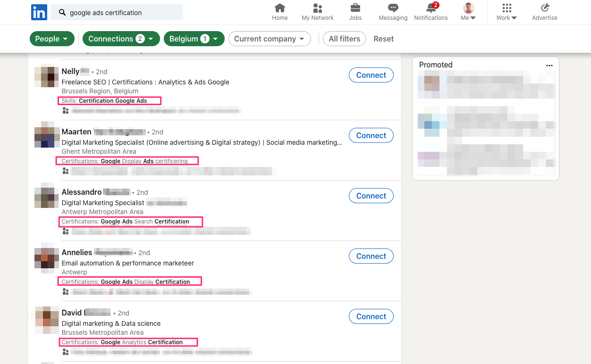Expand the Connections filter dropdown

(x=121, y=39)
